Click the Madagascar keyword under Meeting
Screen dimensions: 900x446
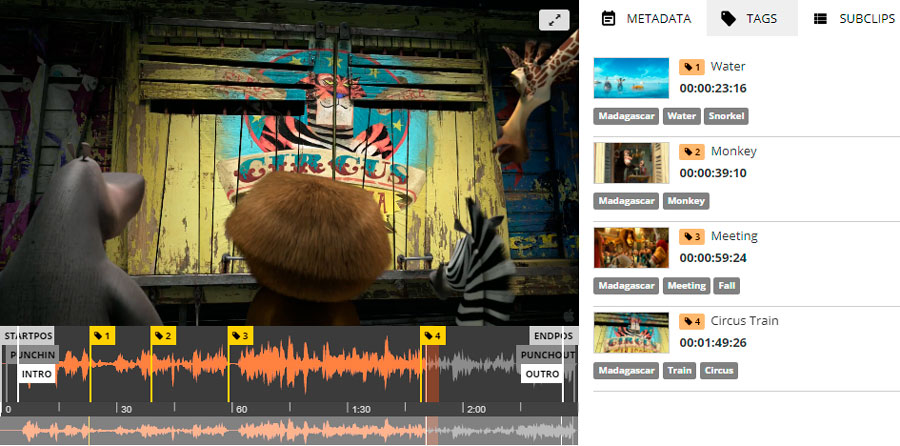(627, 286)
